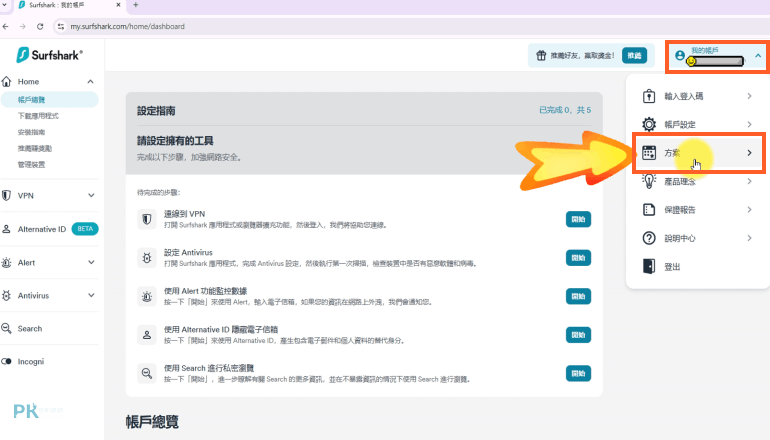Click the magnifier icon beside 使用 Search step
This screenshot has height=440, width=770.
147,373
